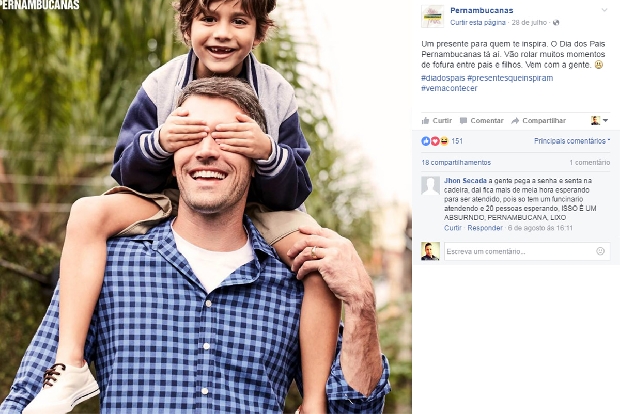Open the Principais comentários sort dropdown

(572, 141)
